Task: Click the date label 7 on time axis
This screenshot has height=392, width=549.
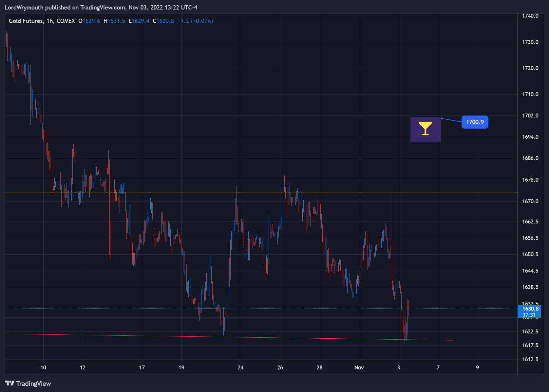Action: point(438,367)
